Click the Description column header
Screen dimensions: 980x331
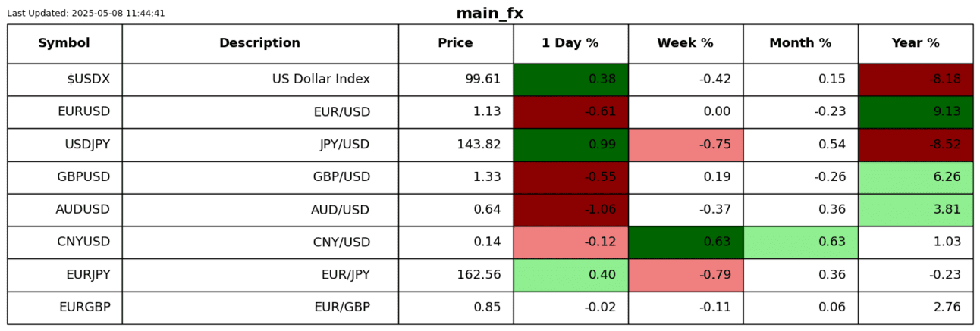(x=259, y=43)
